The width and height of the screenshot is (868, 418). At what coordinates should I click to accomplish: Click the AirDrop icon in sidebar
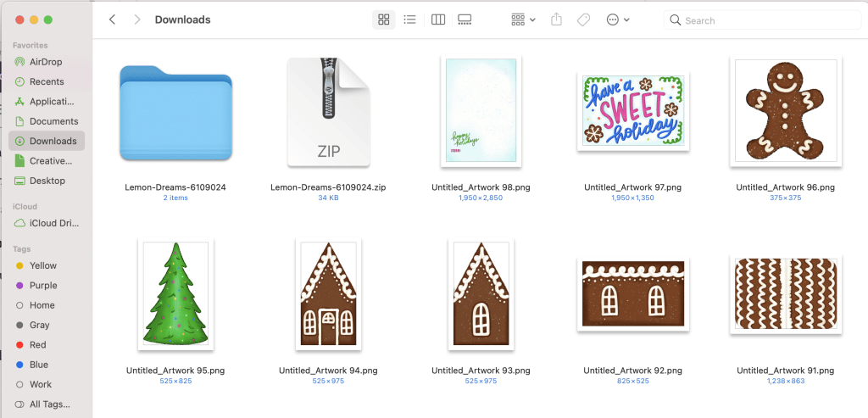pyautogui.click(x=20, y=62)
